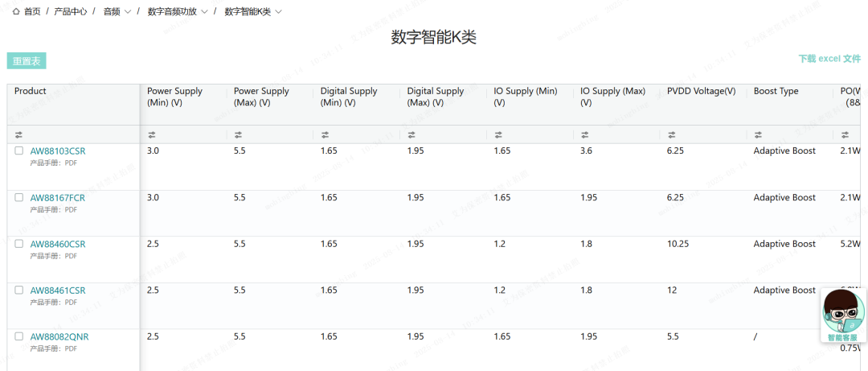
Task: Open PDF datasheet for AW88461CSR
Action: (x=71, y=302)
